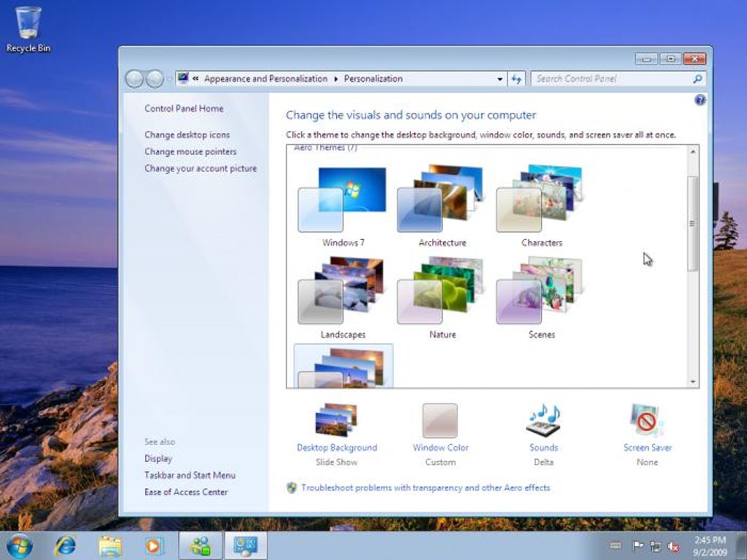Click the Control Panel icon in address bar
The height and width of the screenshot is (560, 747).
[x=183, y=78]
